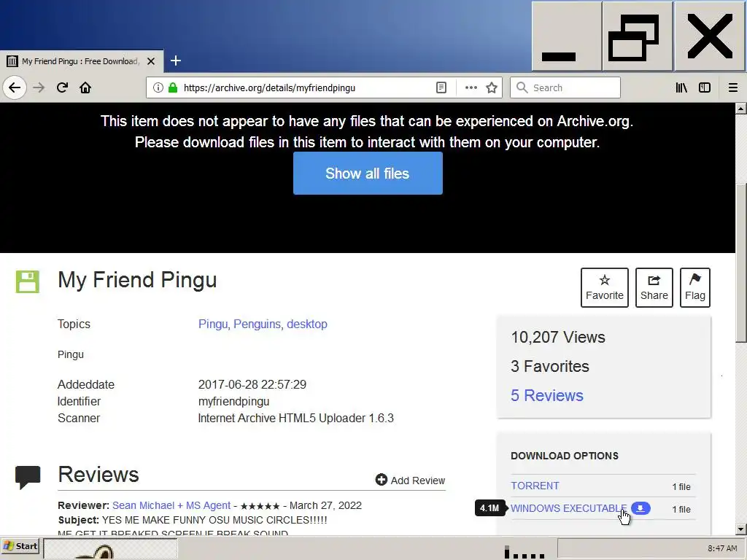This screenshot has height=560, width=747.
Task: Click the Addeddate value 2017-06-28 22:57:29
Action: pos(252,384)
